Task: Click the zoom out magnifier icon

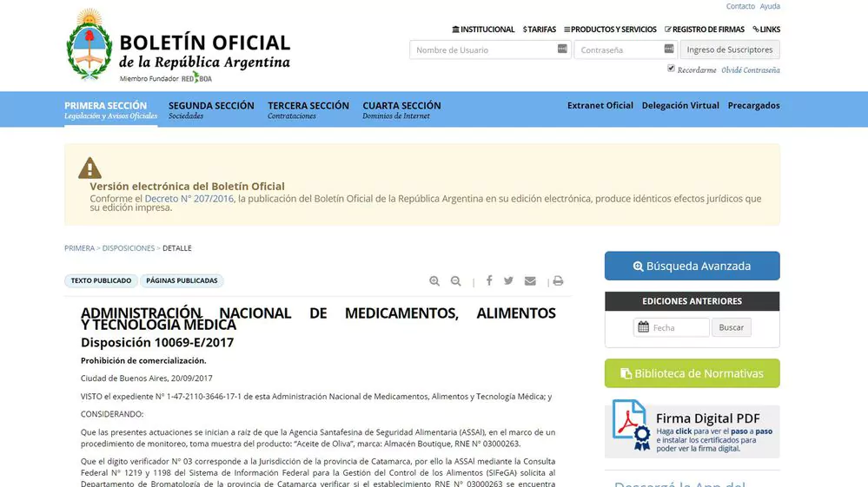Action: [x=456, y=281]
